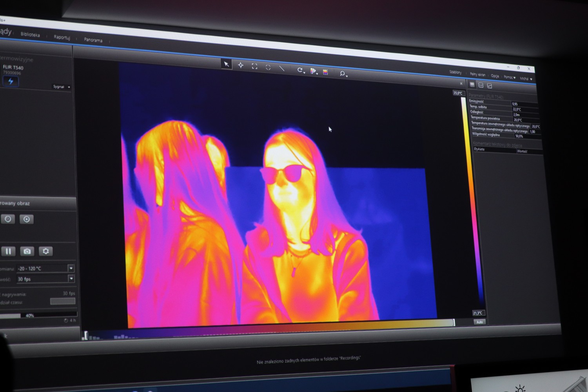The image size is (588, 392).
Task: Open the color palette selector
Action: (x=314, y=71)
